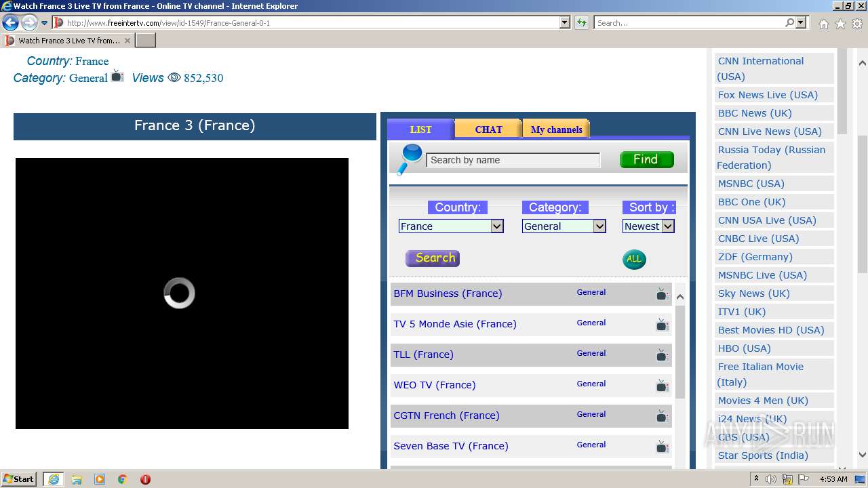Click the browser Search... box
Screen dimensions: 868x488
tap(689, 22)
